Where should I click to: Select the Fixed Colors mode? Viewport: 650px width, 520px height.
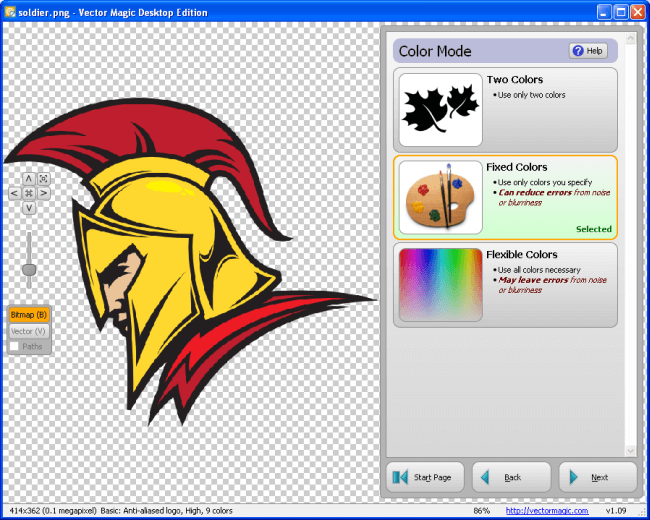click(505, 197)
